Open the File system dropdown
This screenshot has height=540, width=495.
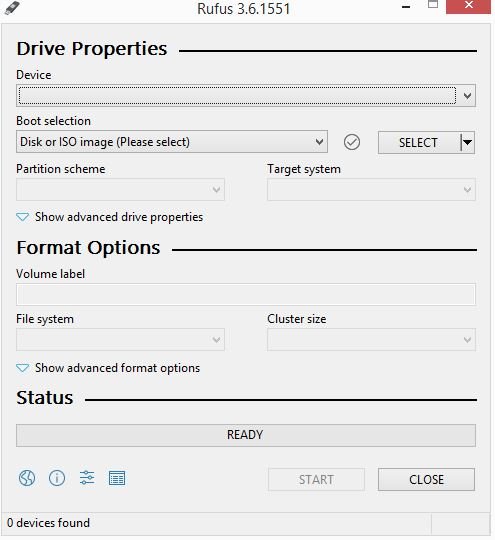[x=120, y=340]
